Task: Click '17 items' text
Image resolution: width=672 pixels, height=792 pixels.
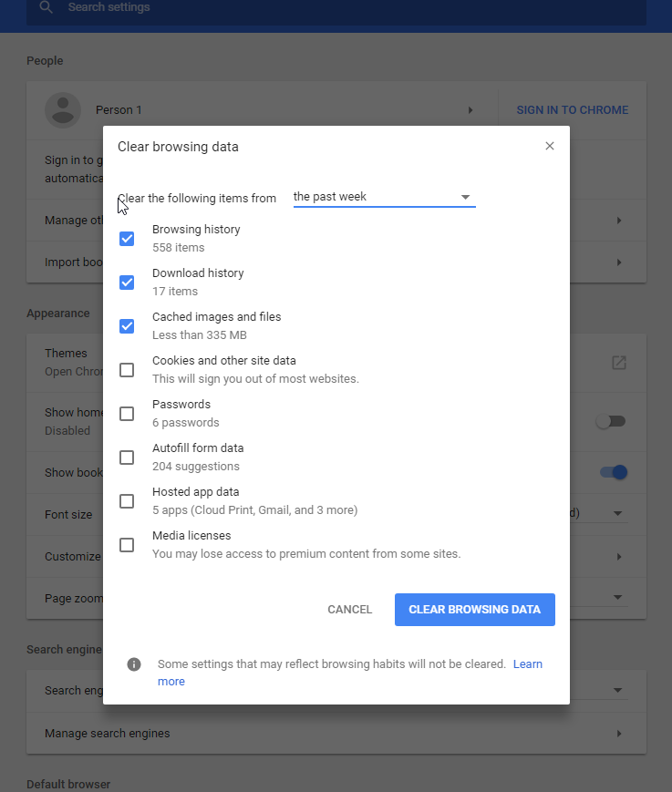Action: [x=175, y=292]
